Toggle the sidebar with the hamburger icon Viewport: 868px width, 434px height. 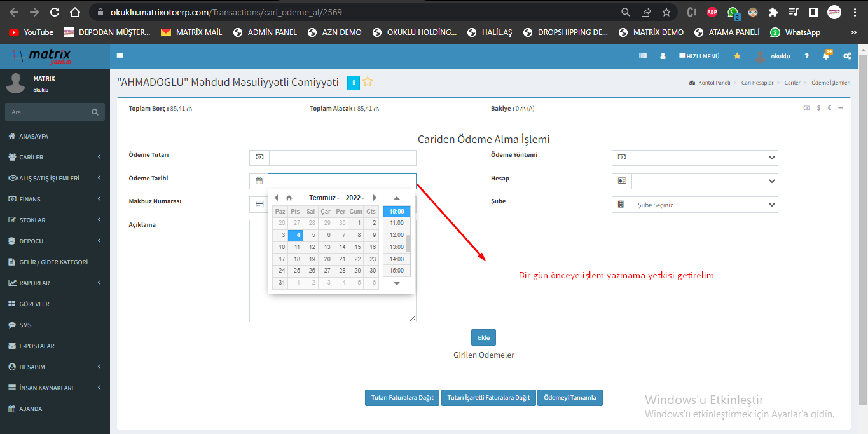click(x=120, y=56)
